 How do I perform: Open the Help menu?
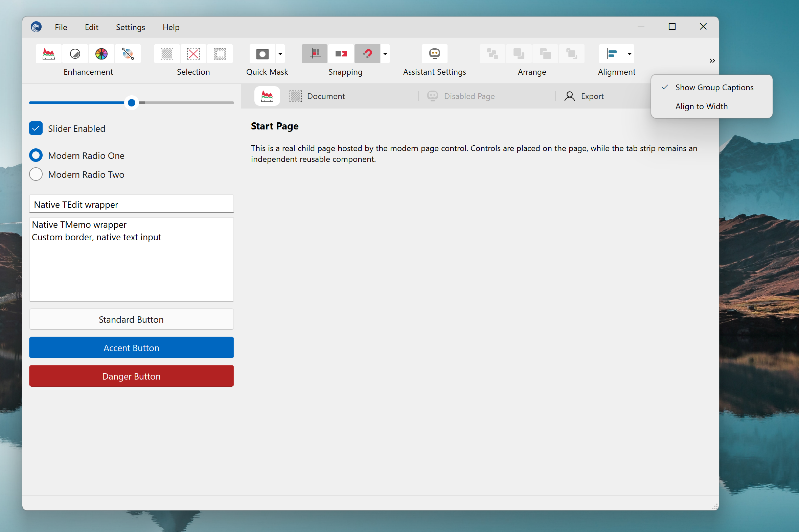click(x=171, y=27)
